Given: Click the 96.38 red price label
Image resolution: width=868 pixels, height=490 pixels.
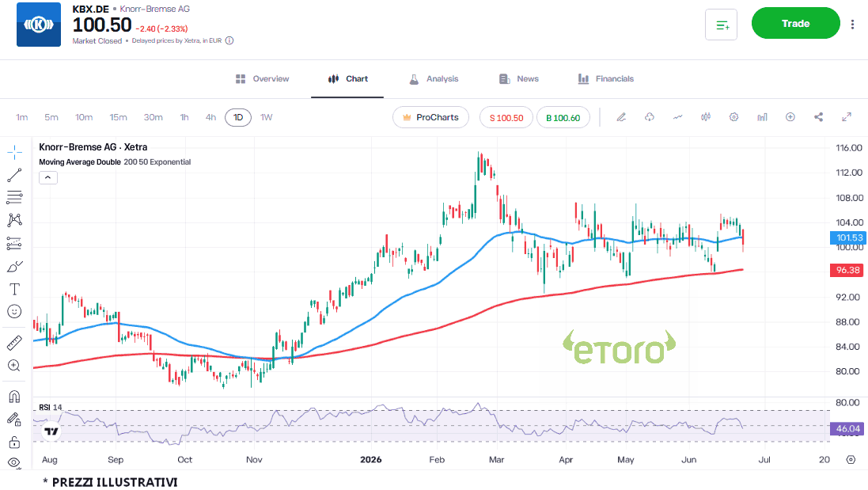Looking at the screenshot, I should click(847, 270).
